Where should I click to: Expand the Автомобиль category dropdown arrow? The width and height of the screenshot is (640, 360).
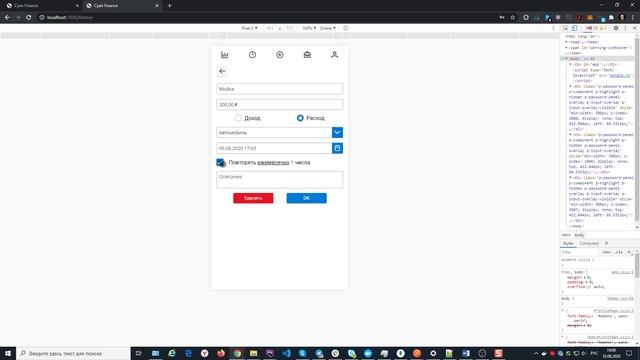click(337, 132)
